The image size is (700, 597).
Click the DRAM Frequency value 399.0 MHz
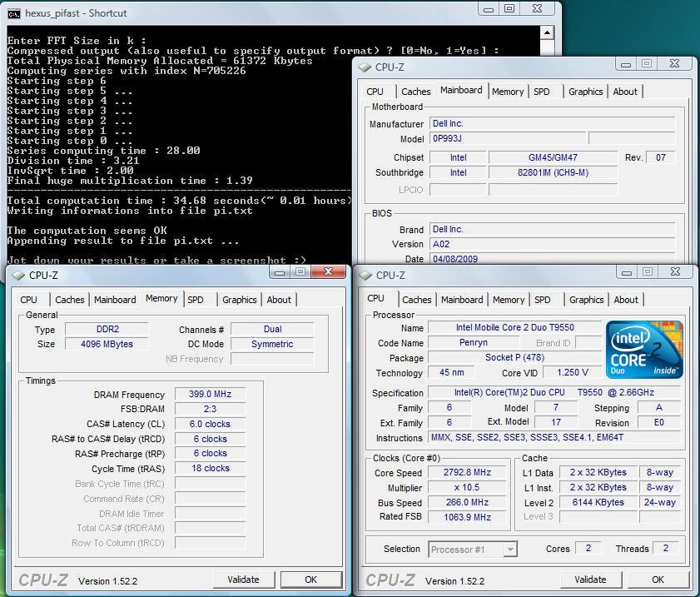[x=210, y=394]
